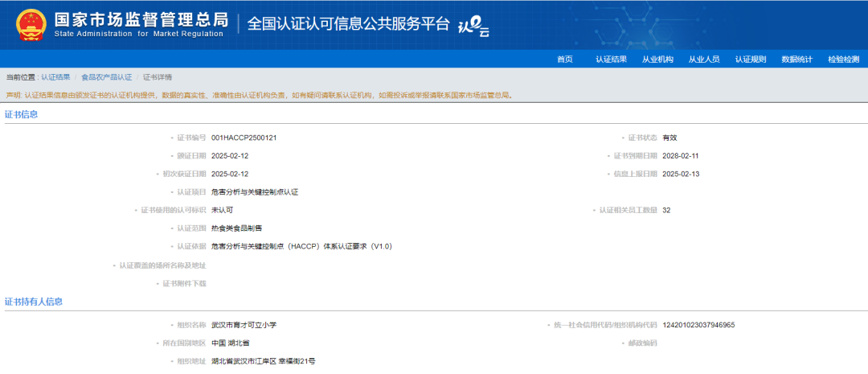Screen dimensions: 868x374
Task: Select 从业人员 in the navigation bar
Action: (x=704, y=60)
